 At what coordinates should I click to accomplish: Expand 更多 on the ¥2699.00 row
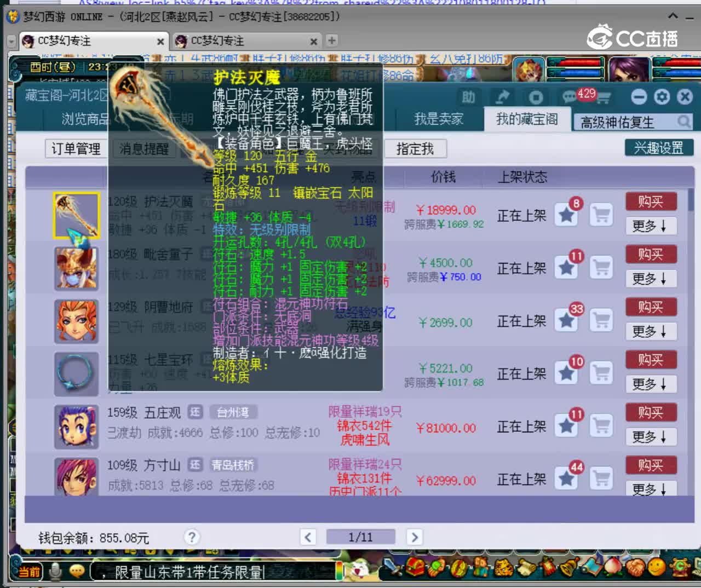tap(651, 331)
